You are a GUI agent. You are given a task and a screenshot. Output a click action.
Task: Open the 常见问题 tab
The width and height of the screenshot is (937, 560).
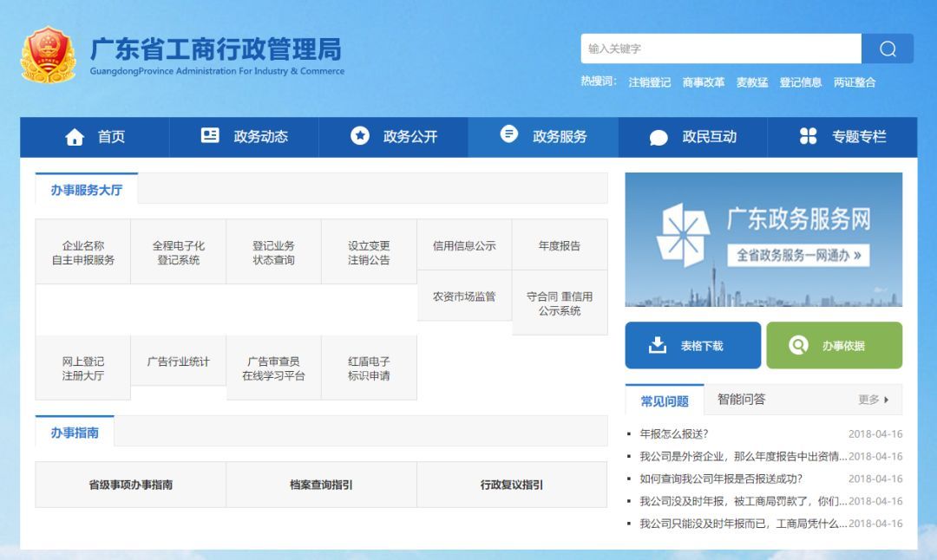[665, 400]
